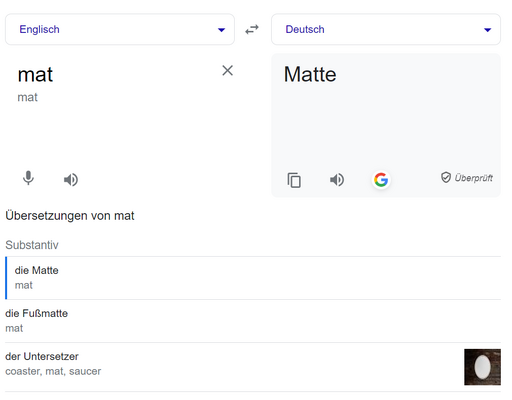This screenshot has width=512, height=400.
Task: Listen to German translation audio
Action: coord(337,180)
